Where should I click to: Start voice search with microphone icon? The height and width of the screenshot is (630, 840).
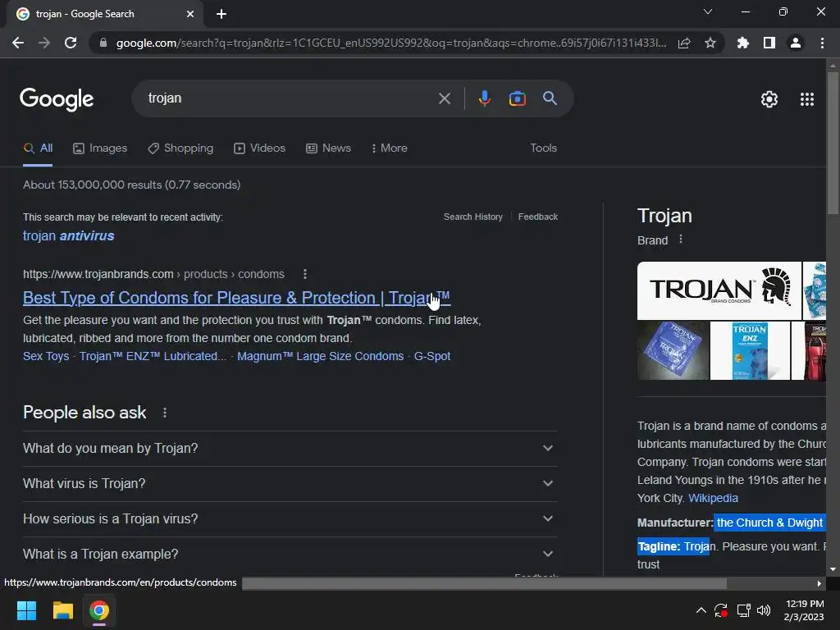[485, 98]
